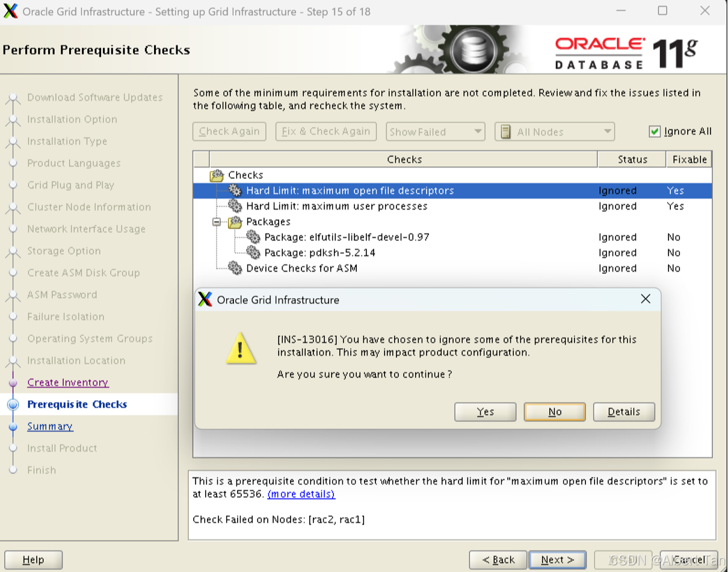
Task: Click the Prerequisite Checks step bullet icon
Action: pyautogui.click(x=13, y=405)
